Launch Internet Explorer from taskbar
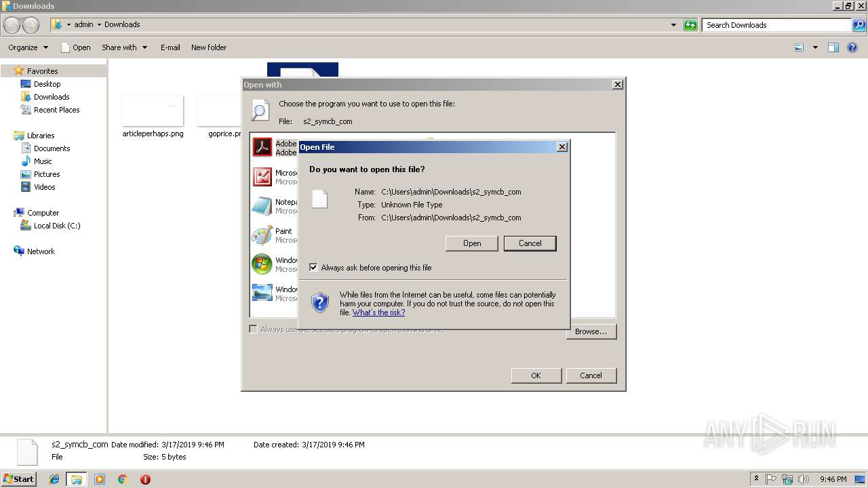The image size is (868, 488). point(54,479)
